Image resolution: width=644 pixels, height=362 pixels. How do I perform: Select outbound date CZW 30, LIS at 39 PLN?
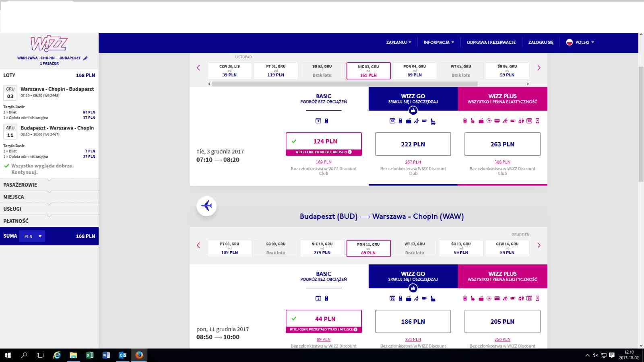[229, 71]
